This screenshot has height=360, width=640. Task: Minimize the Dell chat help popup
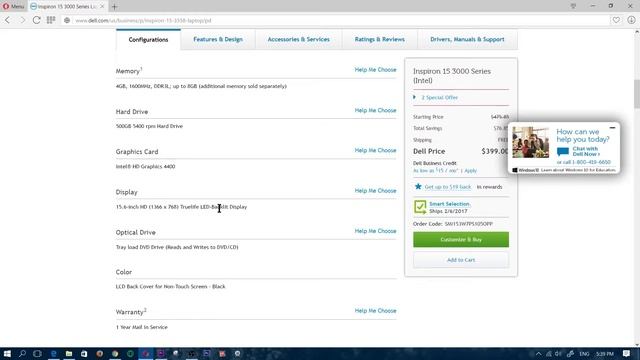pos(612,128)
